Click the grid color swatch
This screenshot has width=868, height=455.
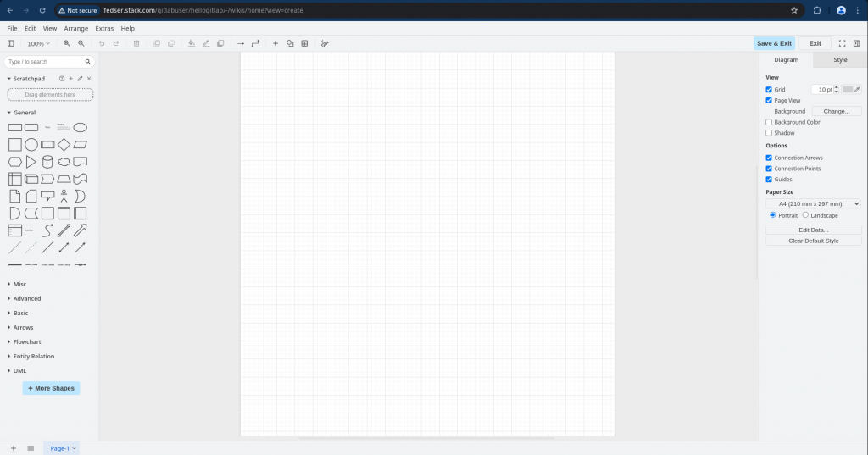click(848, 89)
